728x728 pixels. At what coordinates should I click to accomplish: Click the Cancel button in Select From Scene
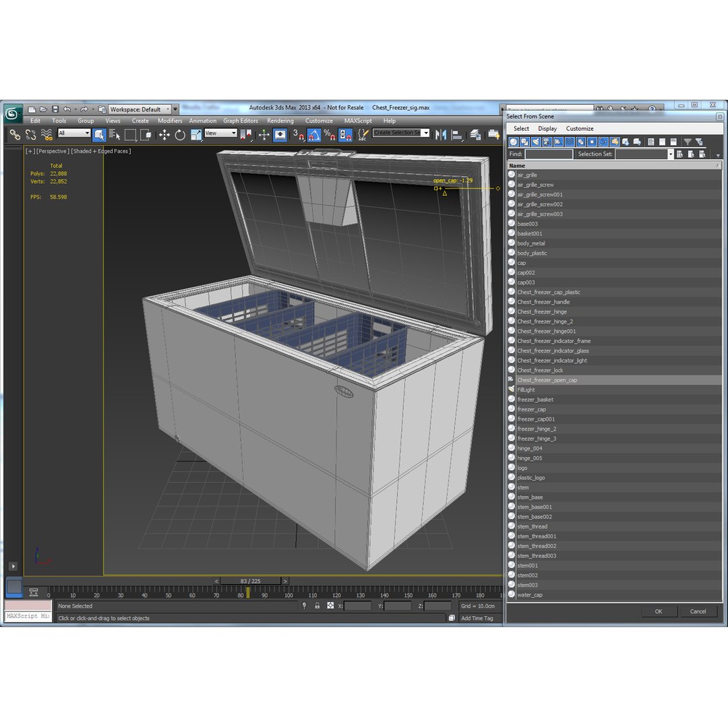click(698, 611)
